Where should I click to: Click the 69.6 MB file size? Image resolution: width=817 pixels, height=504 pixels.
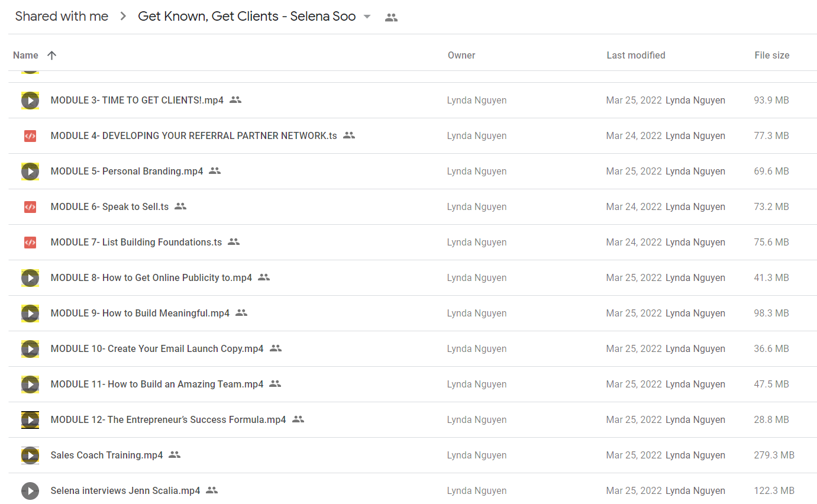click(771, 172)
